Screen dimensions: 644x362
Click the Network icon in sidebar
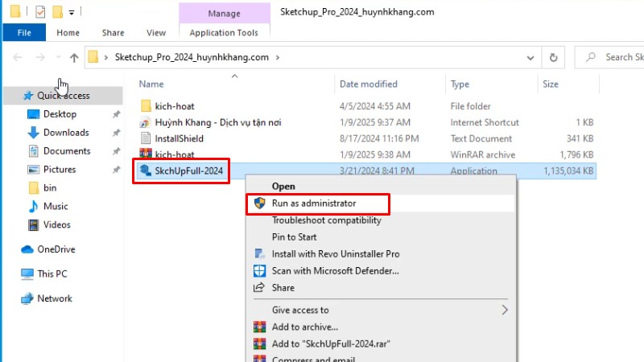[x=27, y=298]
